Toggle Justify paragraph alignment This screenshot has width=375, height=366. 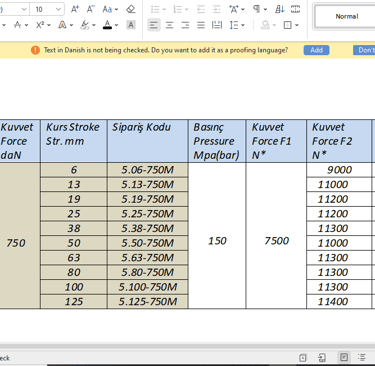pyautogui.click(x=201, y=25)
